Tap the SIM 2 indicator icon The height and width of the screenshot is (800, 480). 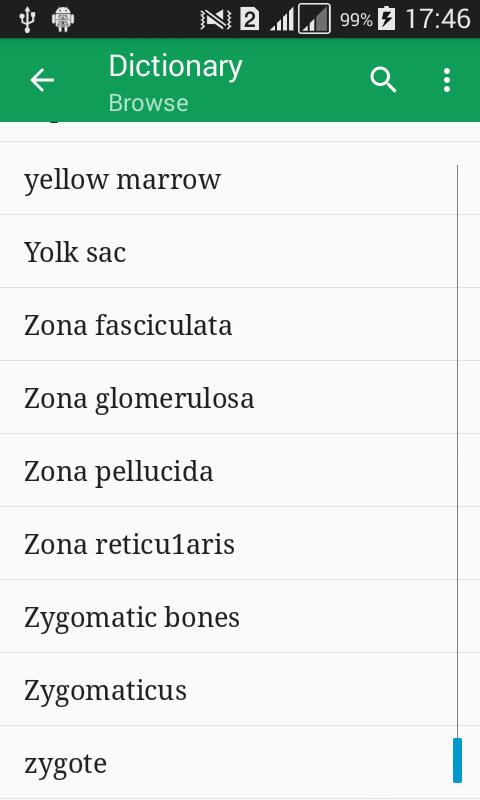249,19
